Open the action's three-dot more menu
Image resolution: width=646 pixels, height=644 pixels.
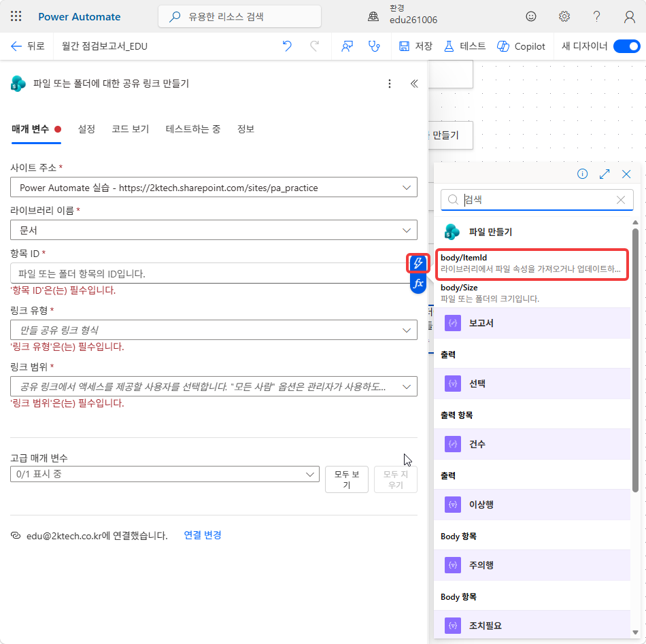click(390, 84)
